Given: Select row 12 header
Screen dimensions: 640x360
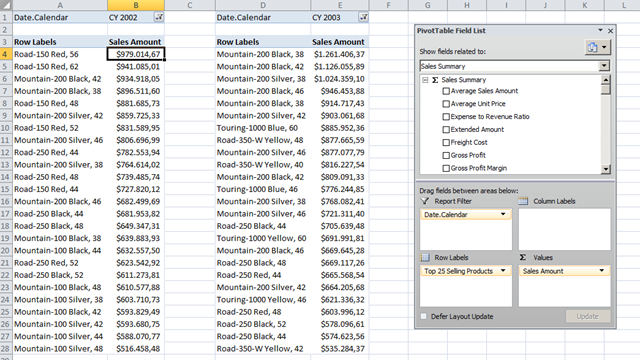Looking at the screenshot, I should coord(6,152).
